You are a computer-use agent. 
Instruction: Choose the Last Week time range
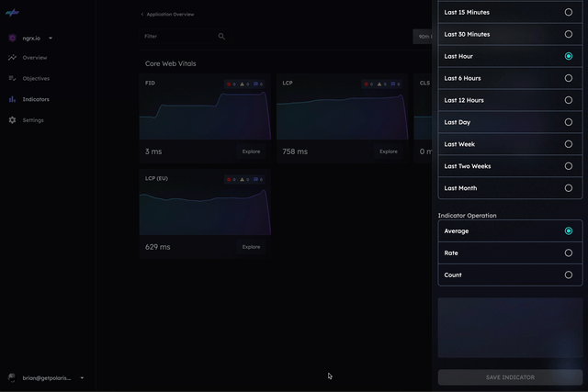569,144
